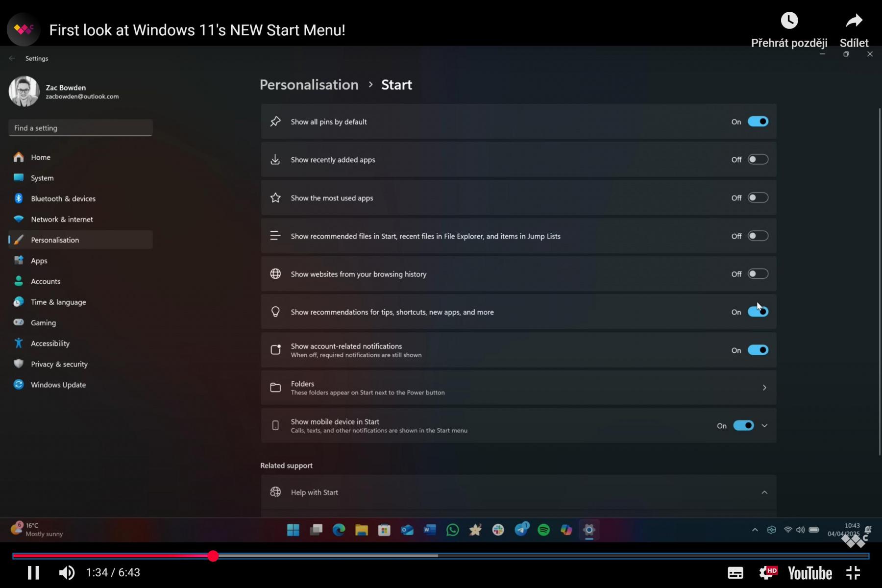Mute the video volume
Viewport: 882px width, 588px height.
[67, 572]
